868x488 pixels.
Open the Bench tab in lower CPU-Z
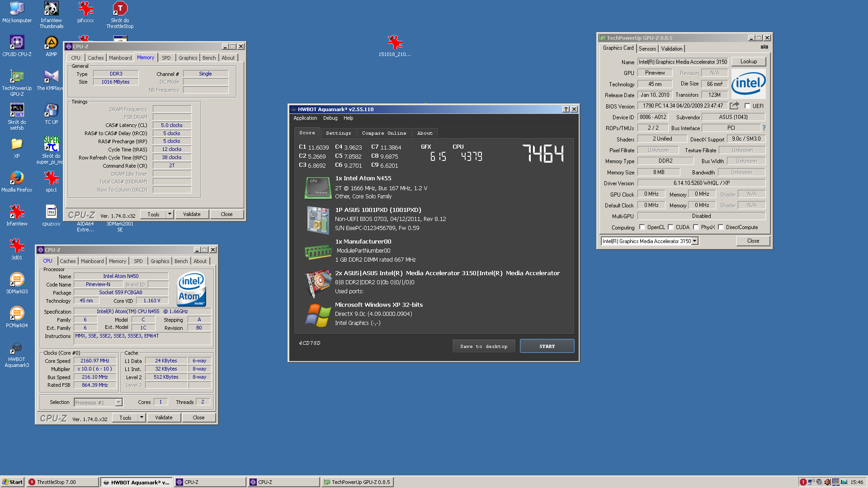click(181, 261)
